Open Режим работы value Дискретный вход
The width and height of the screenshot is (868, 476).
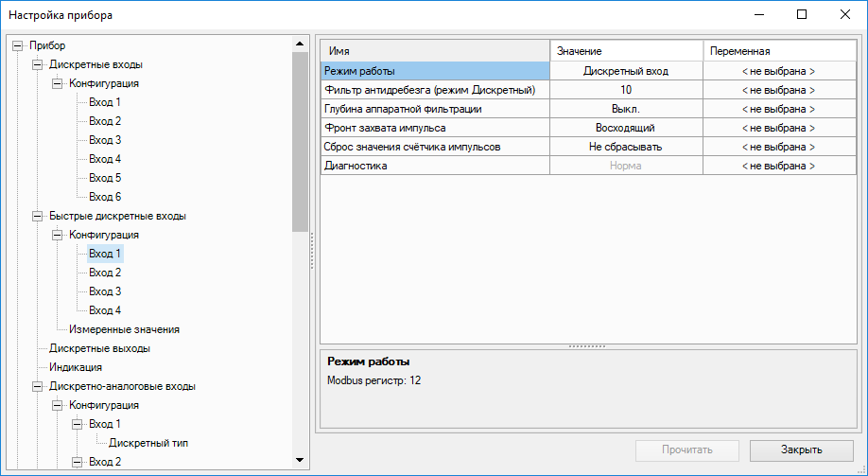(x=626, y=70)
